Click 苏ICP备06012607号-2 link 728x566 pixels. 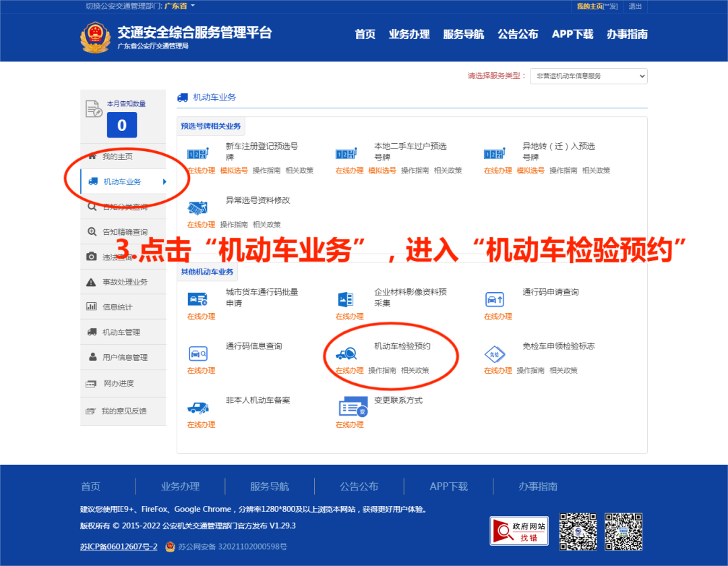(x=119, y=546)
